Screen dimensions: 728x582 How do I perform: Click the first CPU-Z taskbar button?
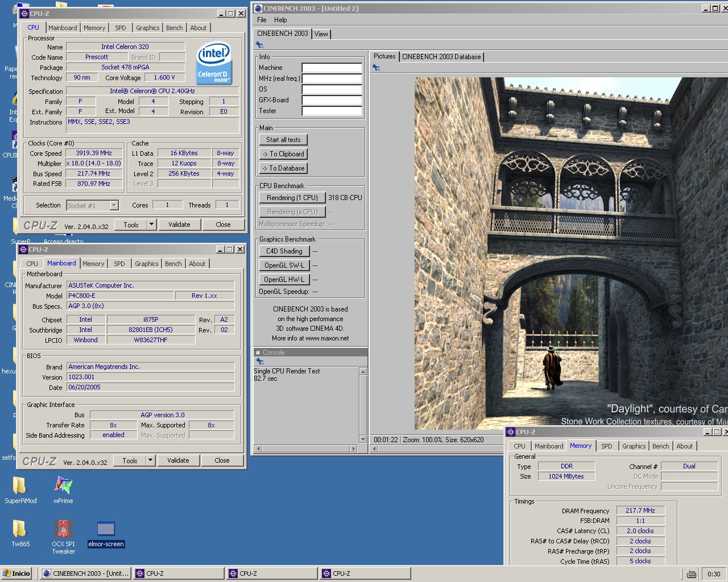tap(179, 573)
